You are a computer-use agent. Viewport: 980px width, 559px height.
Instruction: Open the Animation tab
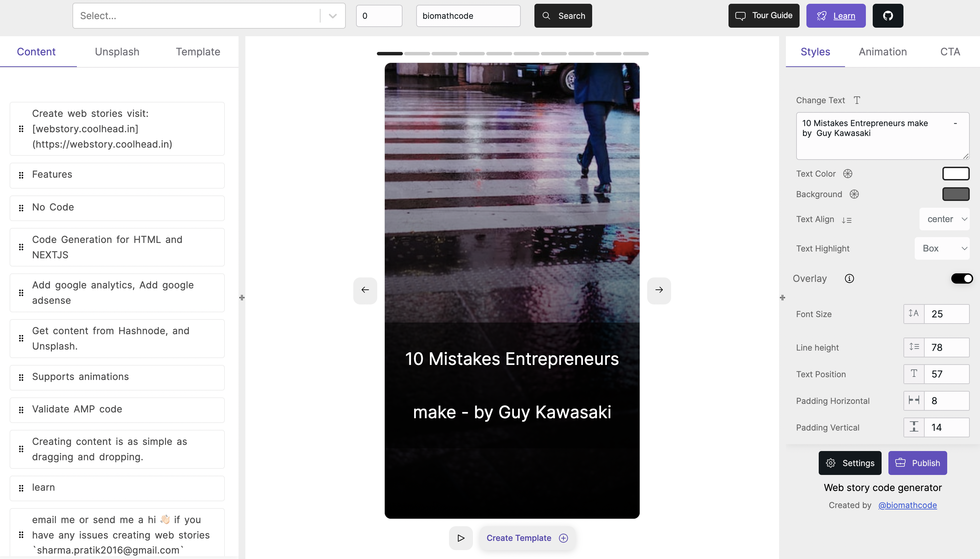[x=883, y=52]
